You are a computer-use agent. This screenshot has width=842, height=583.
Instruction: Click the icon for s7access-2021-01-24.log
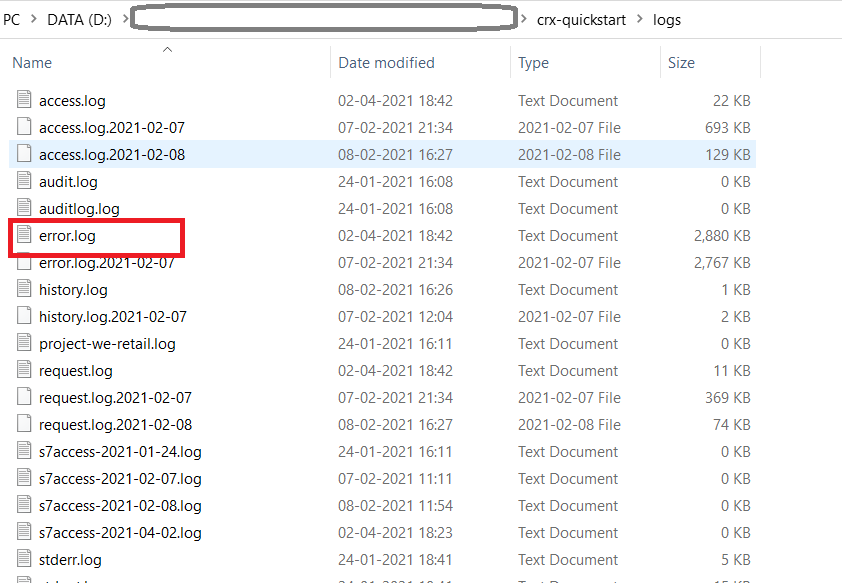(23, 451)
